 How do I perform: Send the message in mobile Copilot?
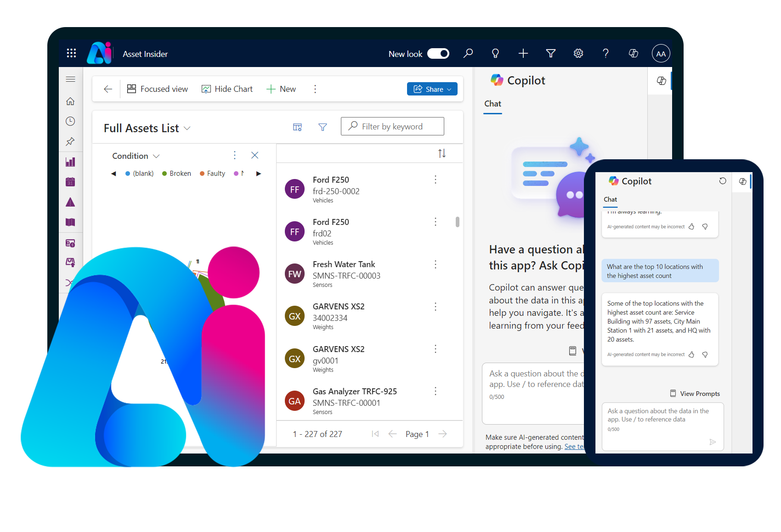(713, 442)
